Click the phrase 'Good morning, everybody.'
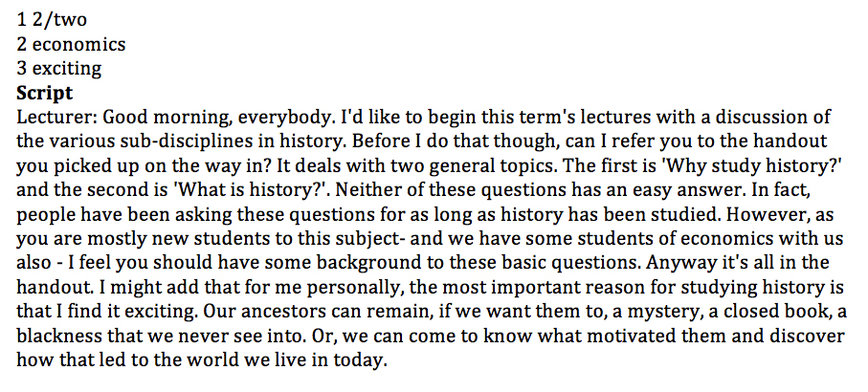Screen dimensions: 868x392 pyautogui.click(x=219, y=118)
